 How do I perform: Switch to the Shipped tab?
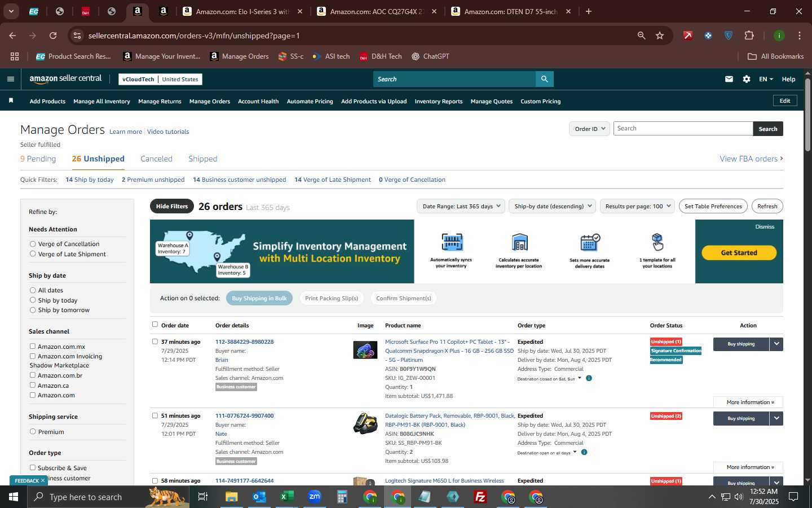[x=203, y=159]
